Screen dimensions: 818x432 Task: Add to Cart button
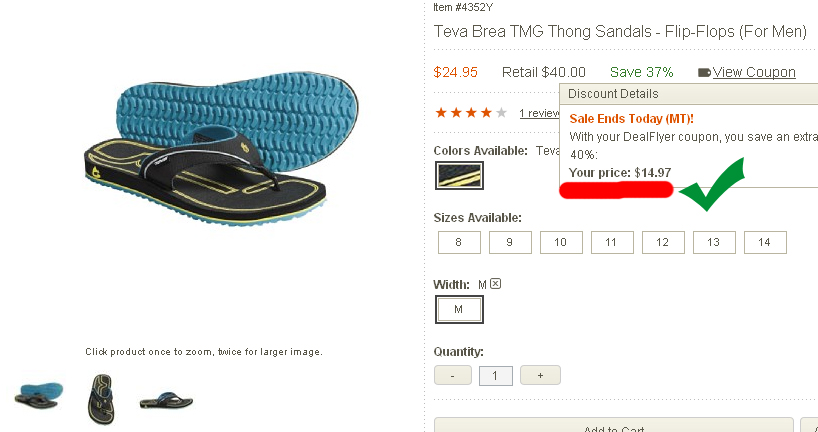coord(614,425)
